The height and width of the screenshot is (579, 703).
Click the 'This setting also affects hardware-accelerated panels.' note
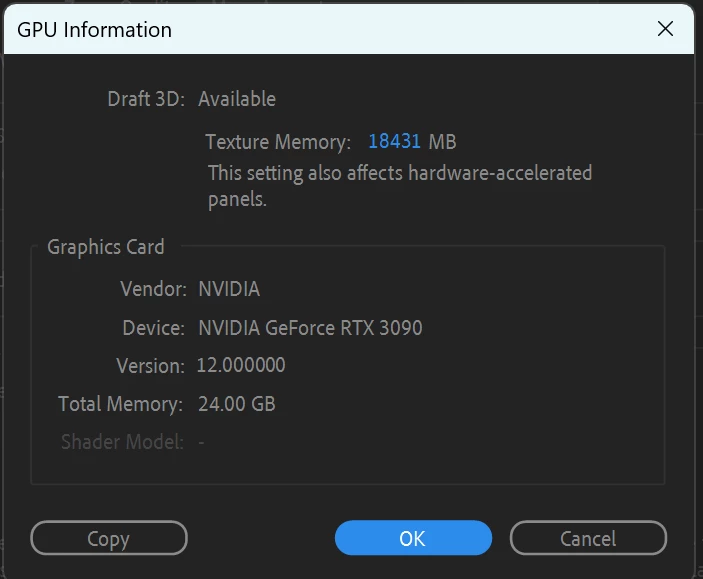coord(399,186)
